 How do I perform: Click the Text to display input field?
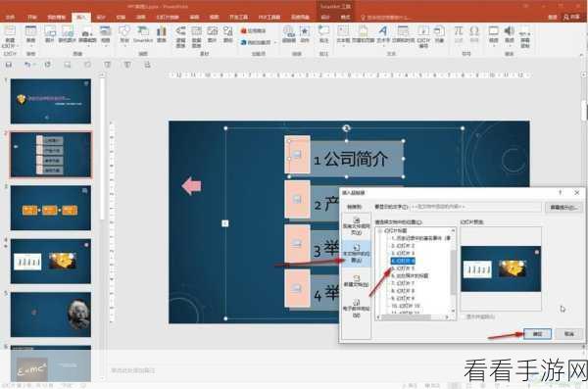(x=475, y=207)
